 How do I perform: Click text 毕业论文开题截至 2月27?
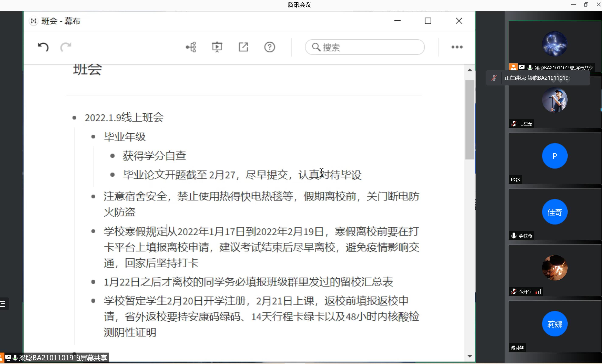coord(179,175)
